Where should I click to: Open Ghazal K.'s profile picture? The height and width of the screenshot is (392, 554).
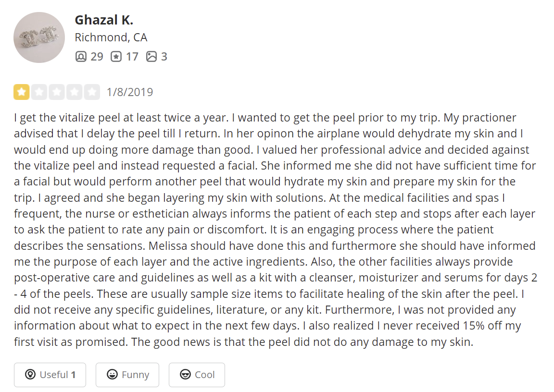pos(39,37)
